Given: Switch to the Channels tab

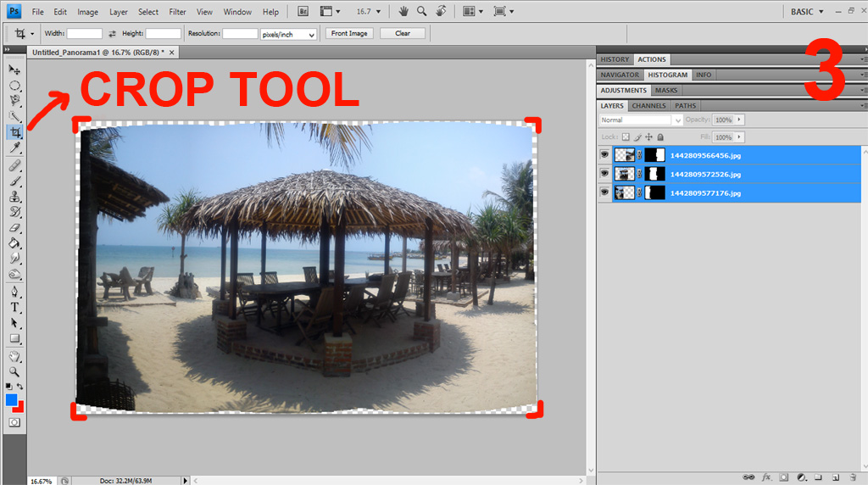Looking at the screenshot, I should click(648, 106).
